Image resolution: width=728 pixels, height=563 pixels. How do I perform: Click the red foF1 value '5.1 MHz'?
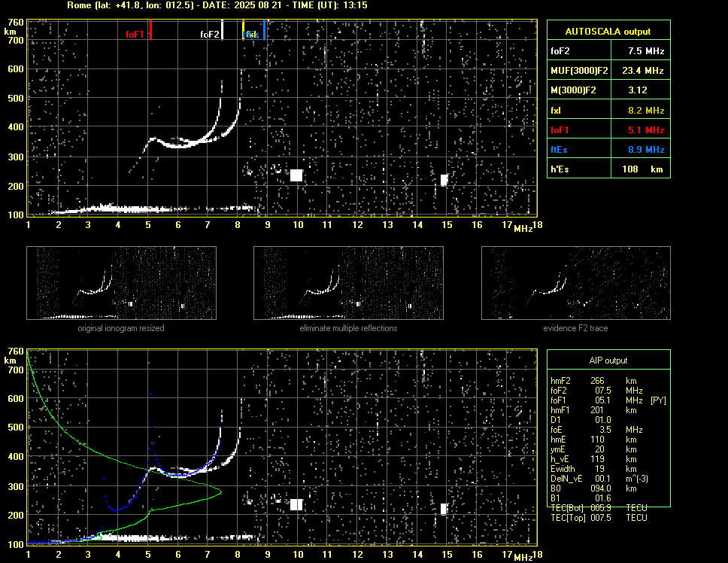click(x=646, y=130)
